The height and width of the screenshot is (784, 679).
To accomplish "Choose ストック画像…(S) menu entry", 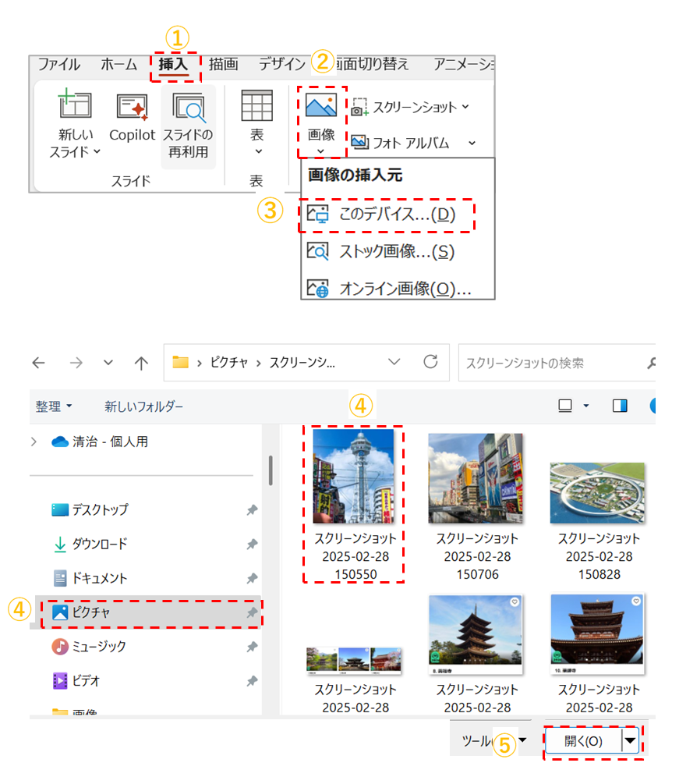I will pyautogui.click(x=387, y=251).
